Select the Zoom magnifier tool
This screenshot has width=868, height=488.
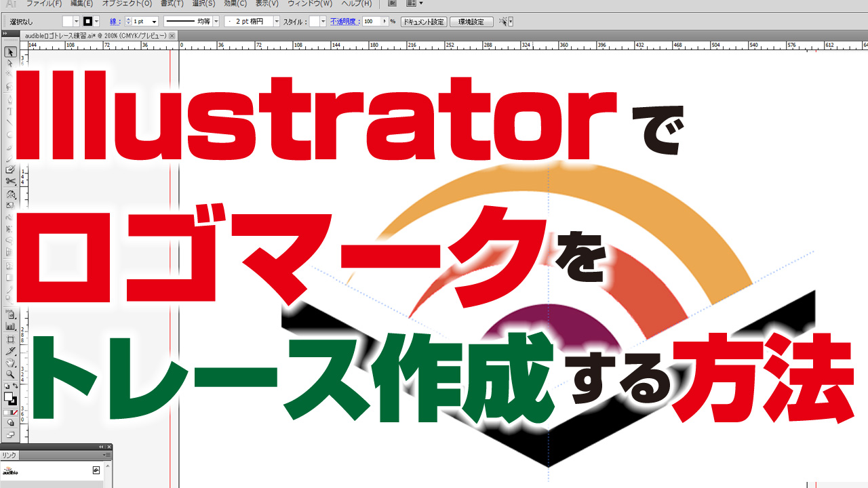pyautogui.click(x=10, y=374)
